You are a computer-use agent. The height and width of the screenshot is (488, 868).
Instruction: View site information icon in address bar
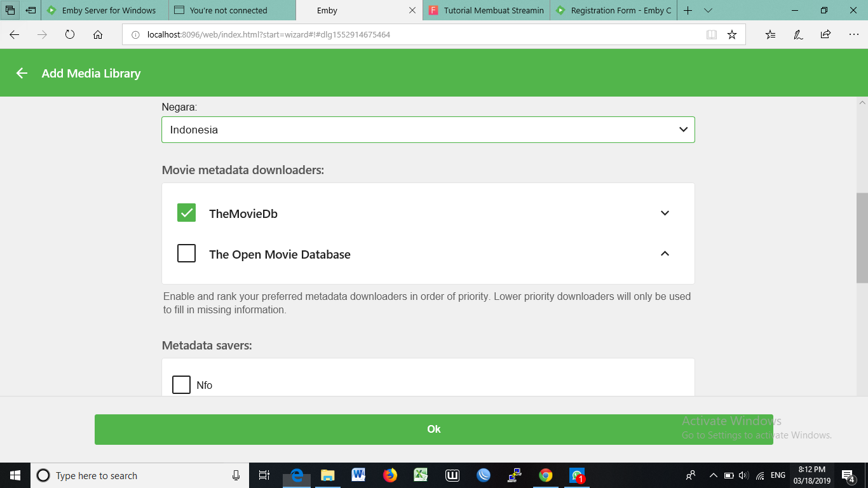coord(135,35)
